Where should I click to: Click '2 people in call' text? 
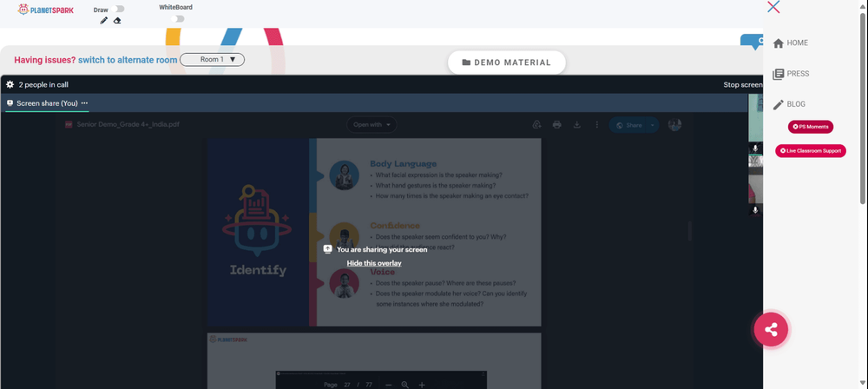(43, 85)
